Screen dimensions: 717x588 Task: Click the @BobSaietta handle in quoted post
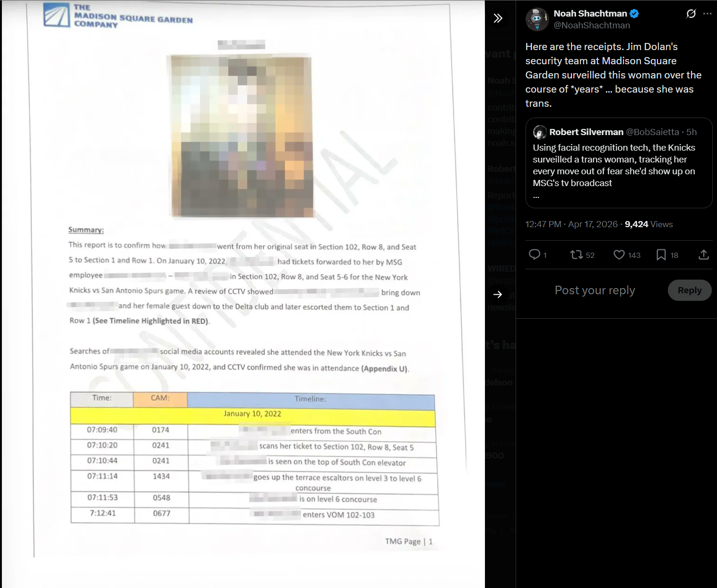click(653, 132)
